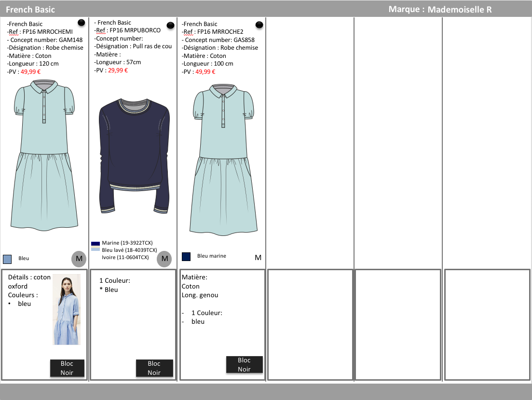Click the plain M next to Bleu marine
This screenshot has width=532, height=400.
pyautogui.click(x=258, y=258)
